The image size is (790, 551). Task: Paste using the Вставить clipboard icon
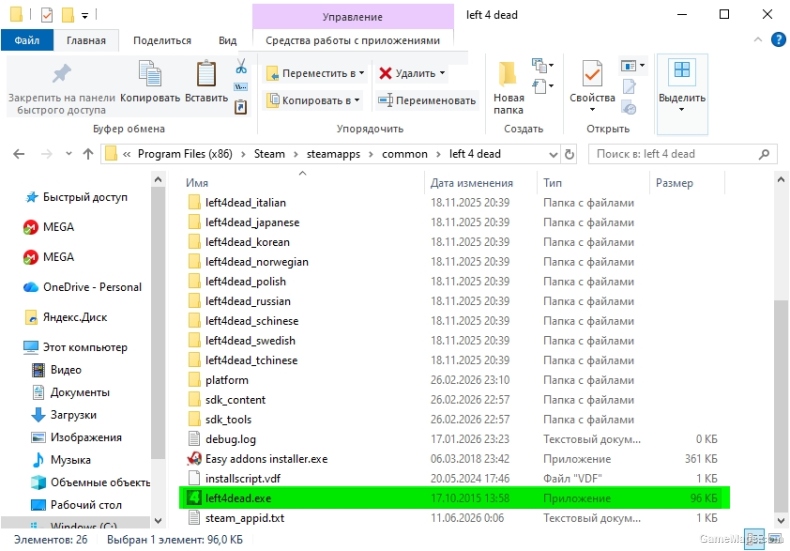point(207,82)
